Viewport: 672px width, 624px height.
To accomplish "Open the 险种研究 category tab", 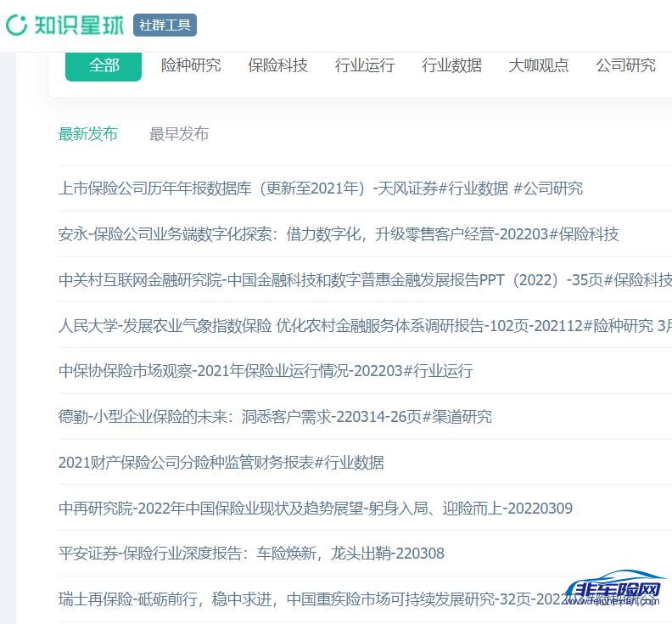I will [x=191, y=65].
